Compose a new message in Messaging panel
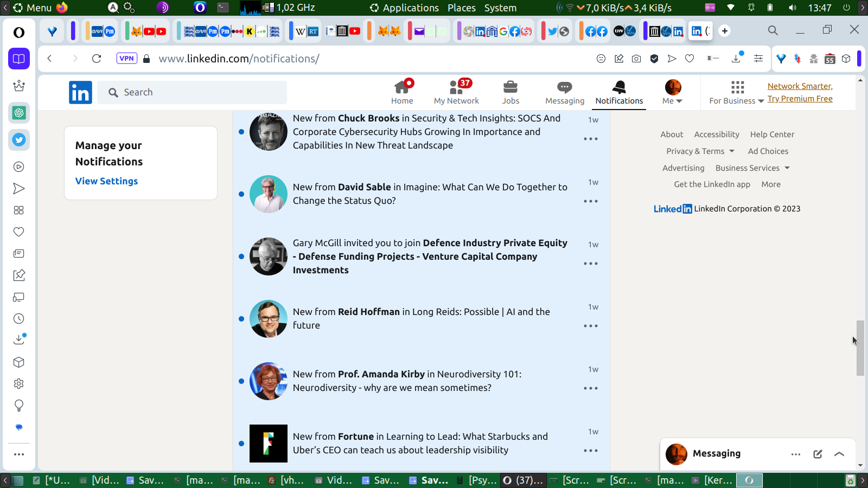Image resolution: width=868 pixels, height=488 pixels. point(818,454)
